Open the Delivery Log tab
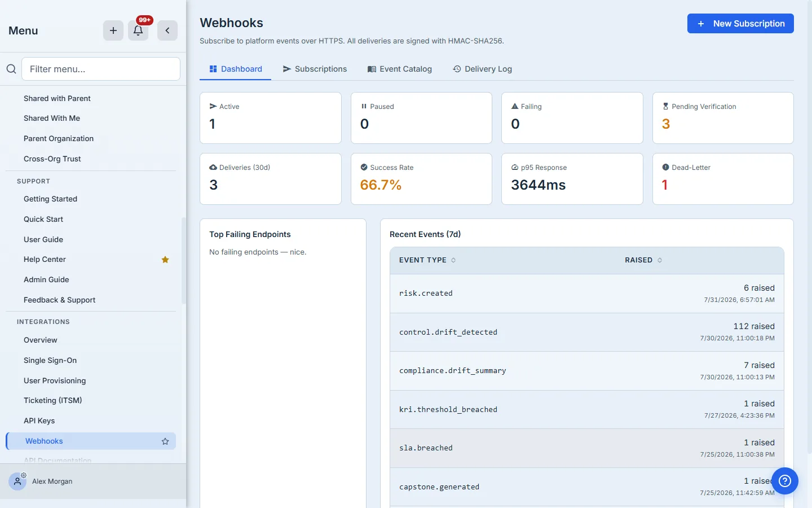The image size is (812, 508). 482,69
